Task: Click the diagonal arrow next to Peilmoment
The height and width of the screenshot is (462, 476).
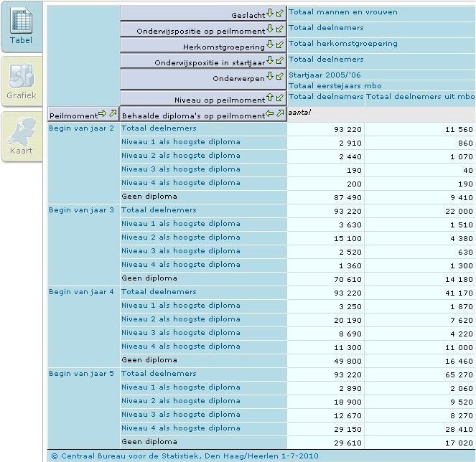Action: pyautogui.click(x=112, y=115)
